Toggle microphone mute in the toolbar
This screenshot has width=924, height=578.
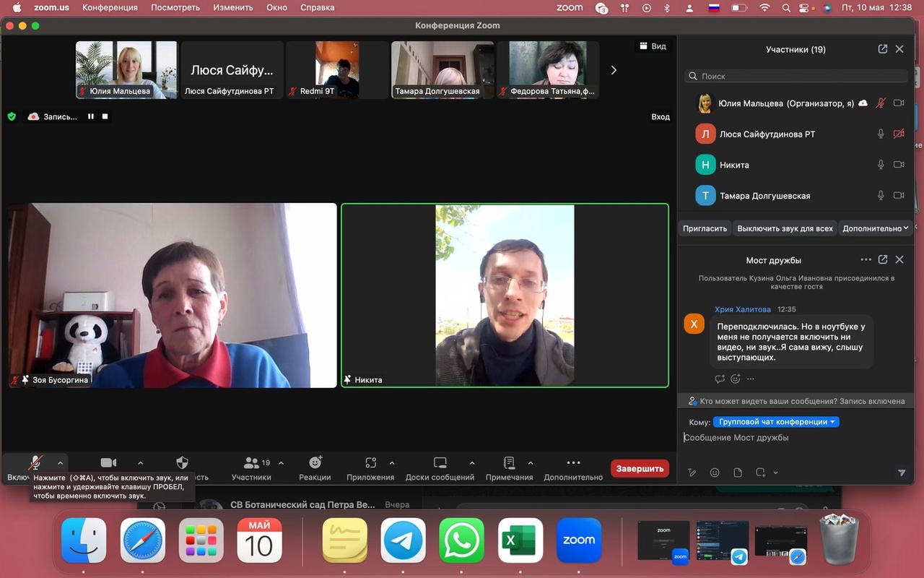point(35,463)
